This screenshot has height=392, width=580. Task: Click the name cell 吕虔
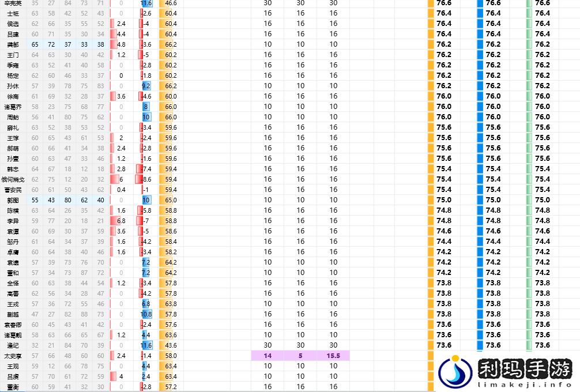coord(13,376)
